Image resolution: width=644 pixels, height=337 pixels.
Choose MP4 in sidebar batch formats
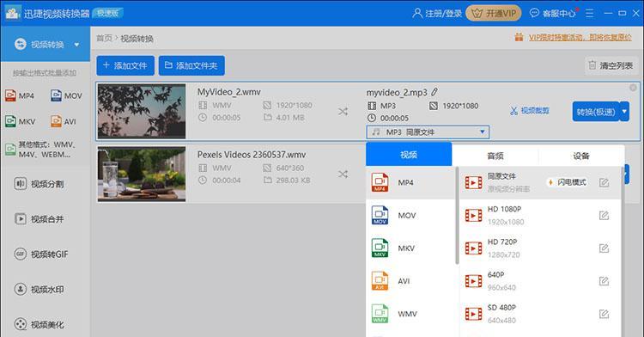pos(20,95)
